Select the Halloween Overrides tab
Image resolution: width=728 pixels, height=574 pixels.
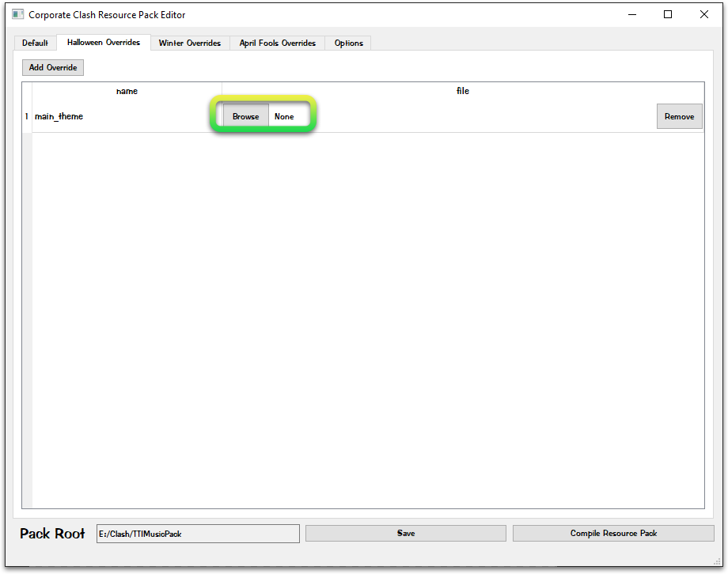coord(104,42)
